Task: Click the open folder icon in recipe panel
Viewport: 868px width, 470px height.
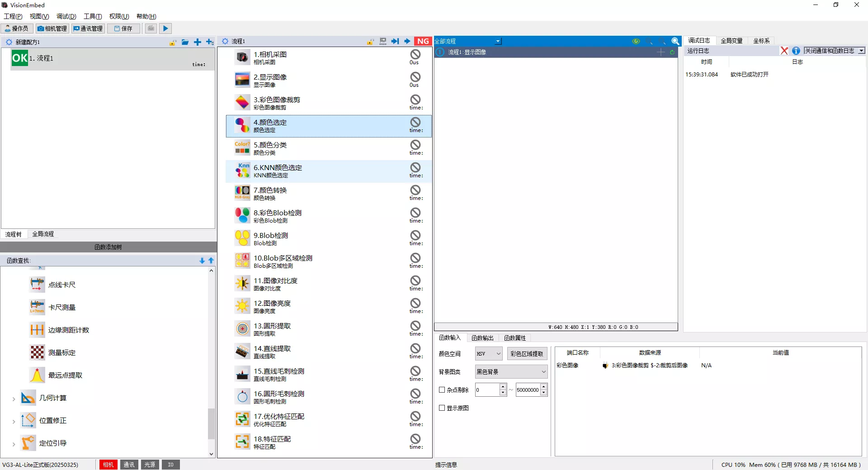Action: pos(185,42)
